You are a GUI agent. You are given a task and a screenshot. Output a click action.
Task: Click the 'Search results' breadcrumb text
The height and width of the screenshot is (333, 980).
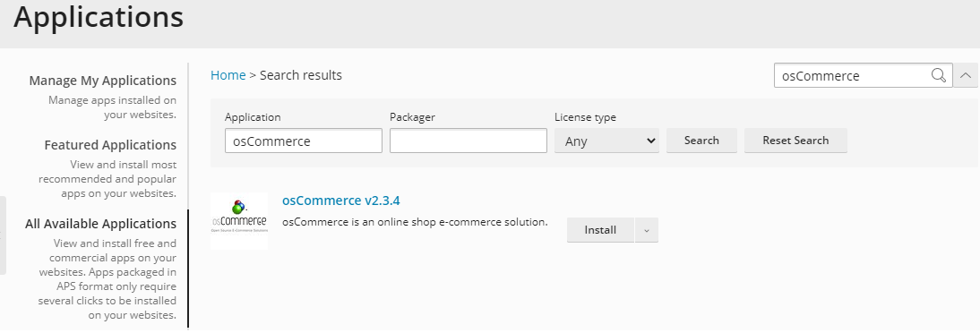tap(301, 75)
